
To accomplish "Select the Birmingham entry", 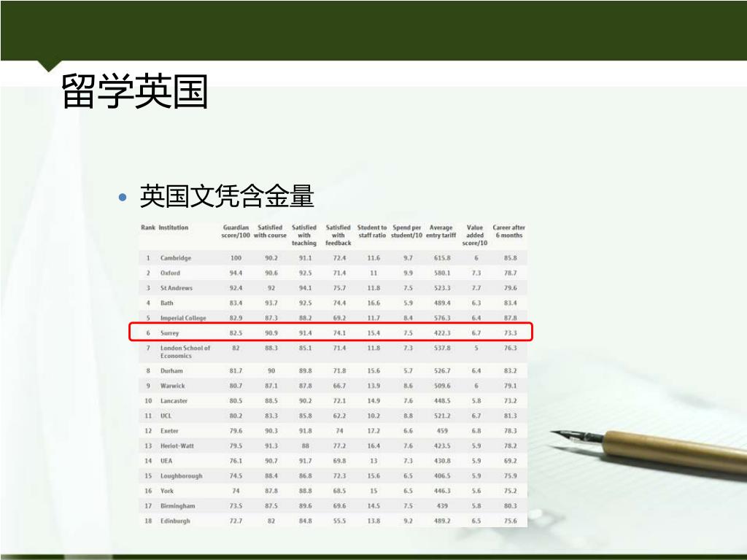I will [x=177, y=506].
